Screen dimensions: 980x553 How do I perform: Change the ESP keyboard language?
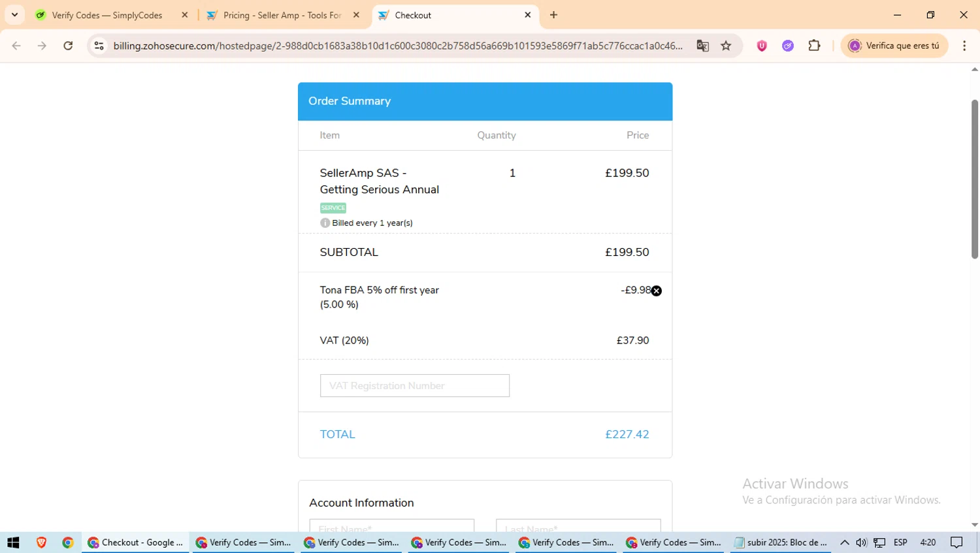coord(900,543)
